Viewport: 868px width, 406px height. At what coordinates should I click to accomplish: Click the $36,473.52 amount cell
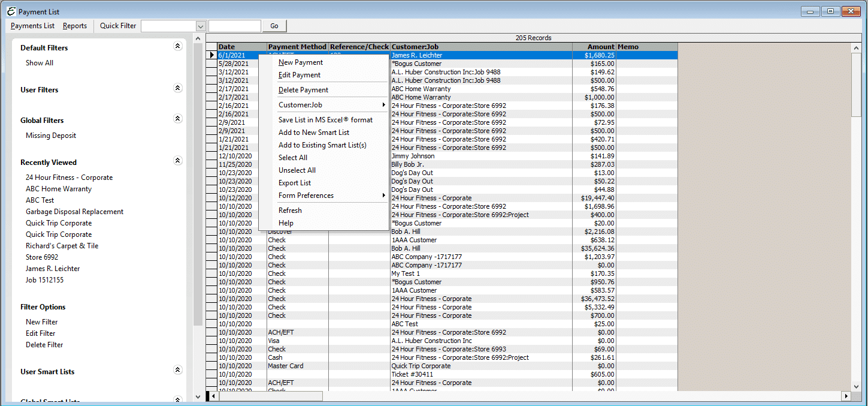(594, 299)
